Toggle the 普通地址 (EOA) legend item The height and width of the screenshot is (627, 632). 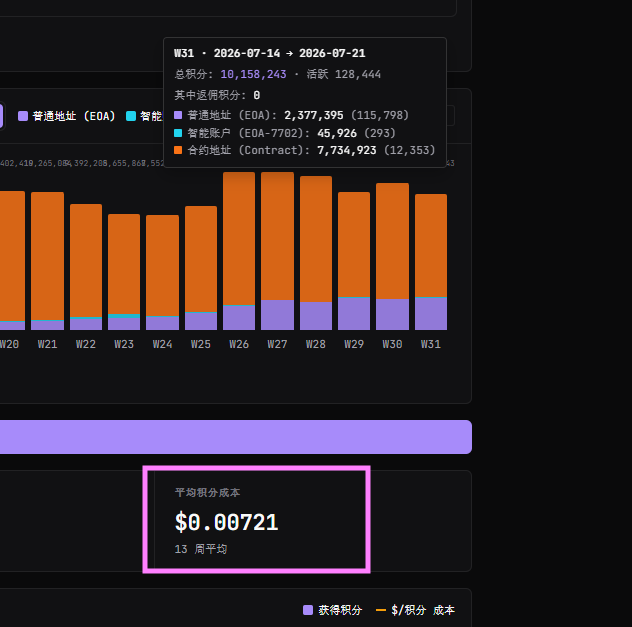[67, 116]
